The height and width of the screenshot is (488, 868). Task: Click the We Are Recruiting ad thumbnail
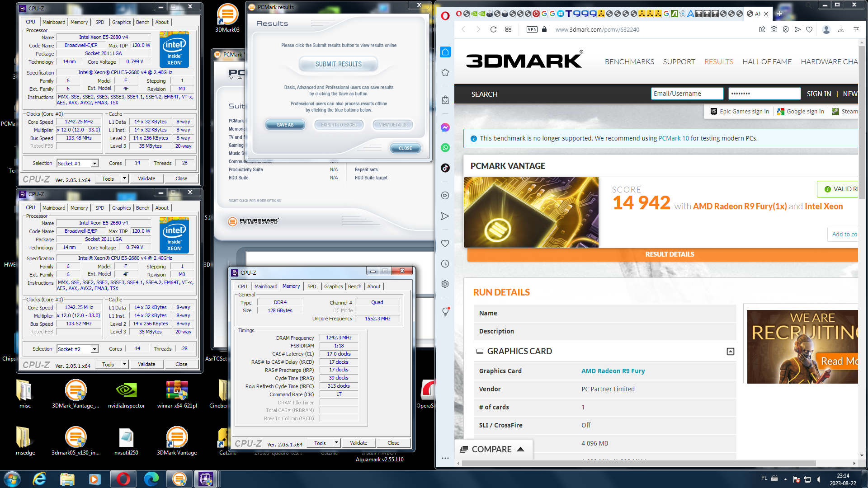pyautogui.click(x=802, y=347)
